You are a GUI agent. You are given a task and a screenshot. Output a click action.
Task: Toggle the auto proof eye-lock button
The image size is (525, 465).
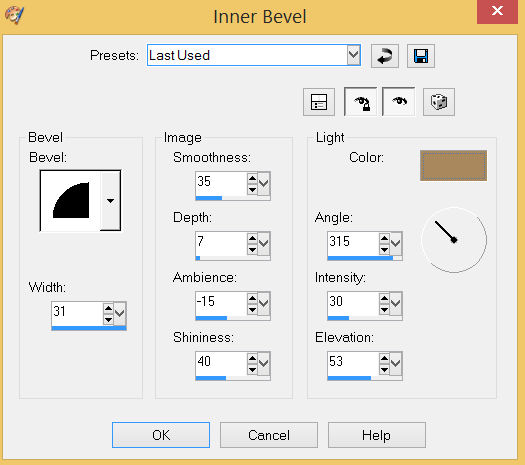[361, 102]
